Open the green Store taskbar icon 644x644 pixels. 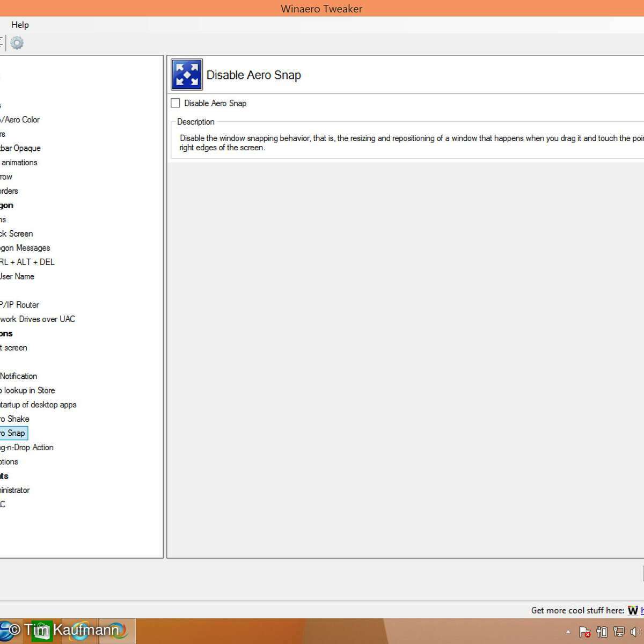pos(41,631)
